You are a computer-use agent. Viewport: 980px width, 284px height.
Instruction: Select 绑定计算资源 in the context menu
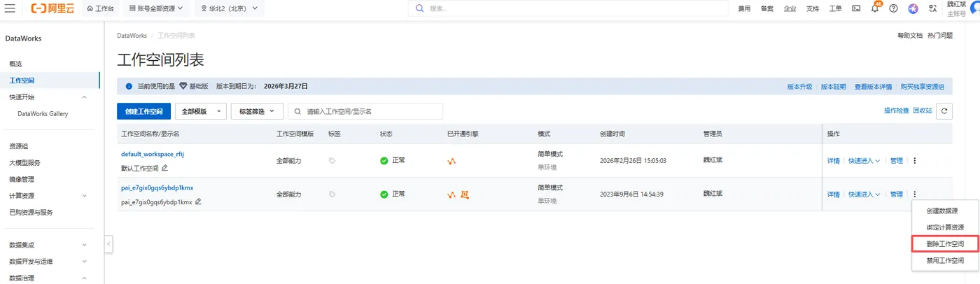click(945, 227)
